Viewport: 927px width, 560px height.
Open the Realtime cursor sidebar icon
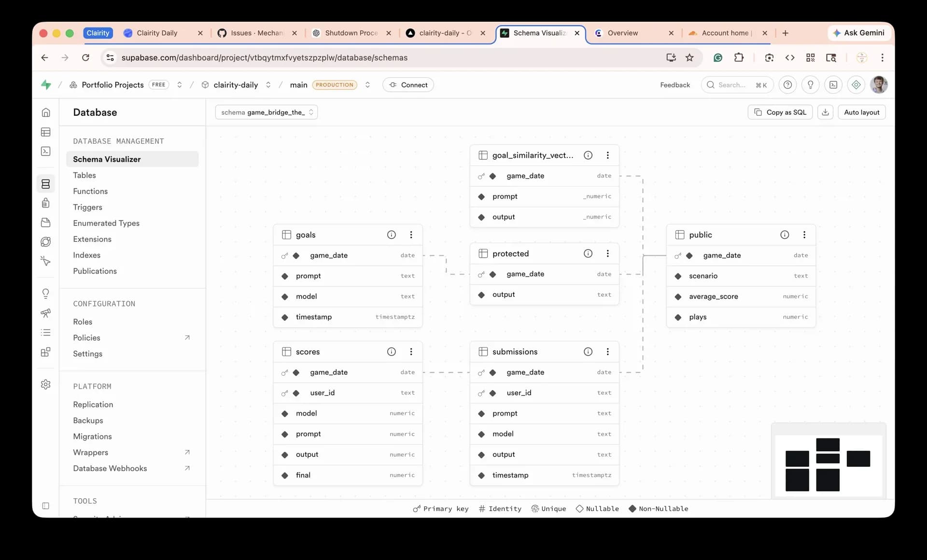point(46,261)
